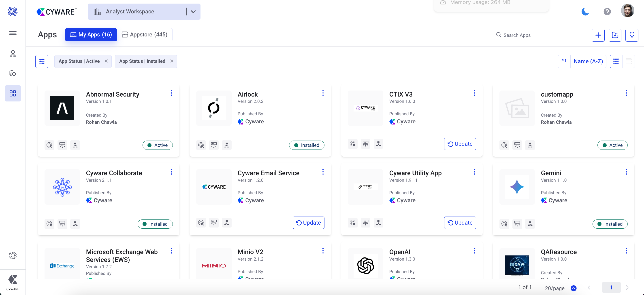This screenshot has width=644, height=295.
Task: Switch to list view layout
Action: click(628, 61)
